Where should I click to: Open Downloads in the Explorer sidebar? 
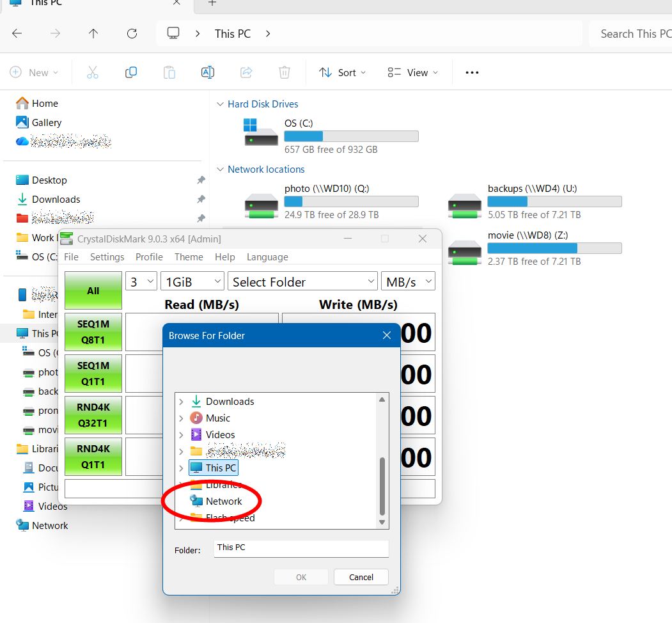pyautogui.click(x=48, y=200)
